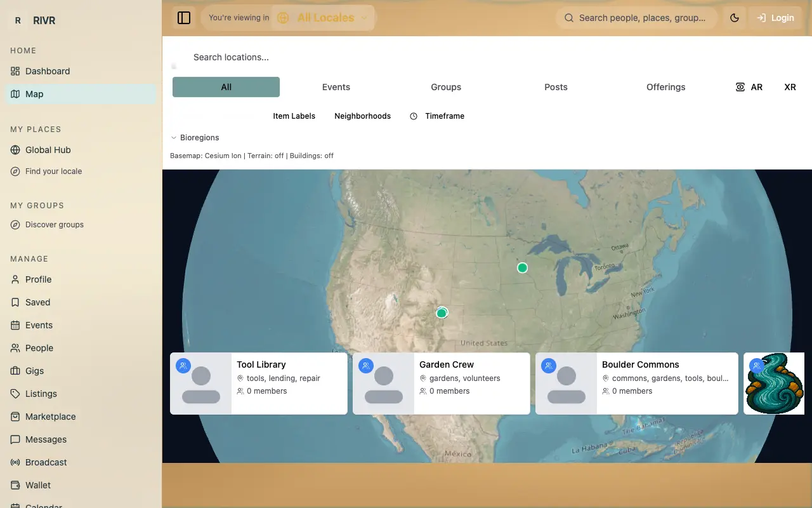Image resolution: width=812 pixels, height=508 pixels.
Task: Toggle the sidebar panel icon
Action: tap(184, 18)
